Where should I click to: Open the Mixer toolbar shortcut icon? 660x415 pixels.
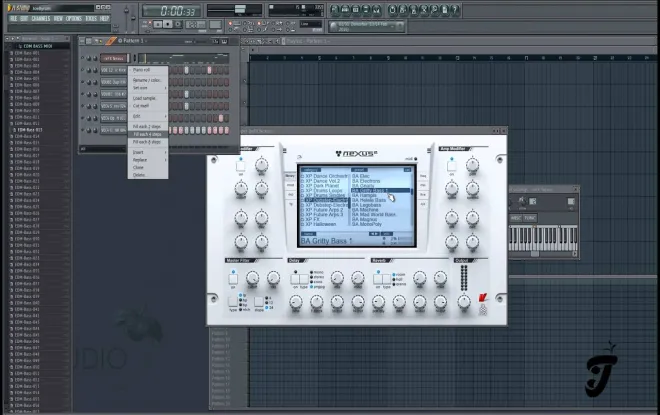click(376, 9)
